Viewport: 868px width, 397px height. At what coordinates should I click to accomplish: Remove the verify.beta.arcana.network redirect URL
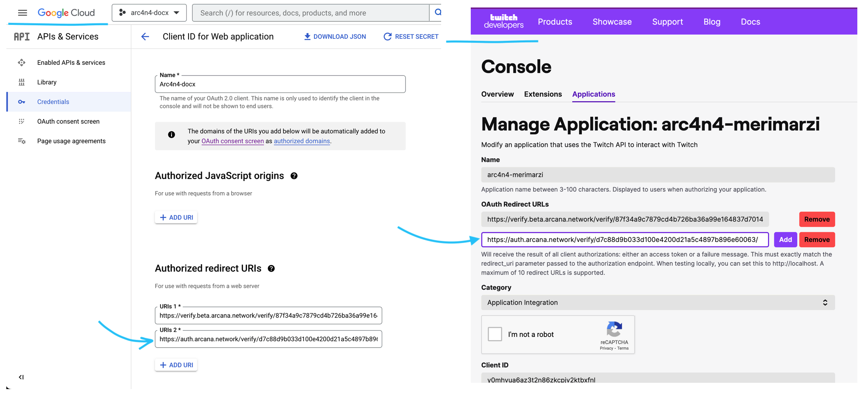[x=817, y=219]
